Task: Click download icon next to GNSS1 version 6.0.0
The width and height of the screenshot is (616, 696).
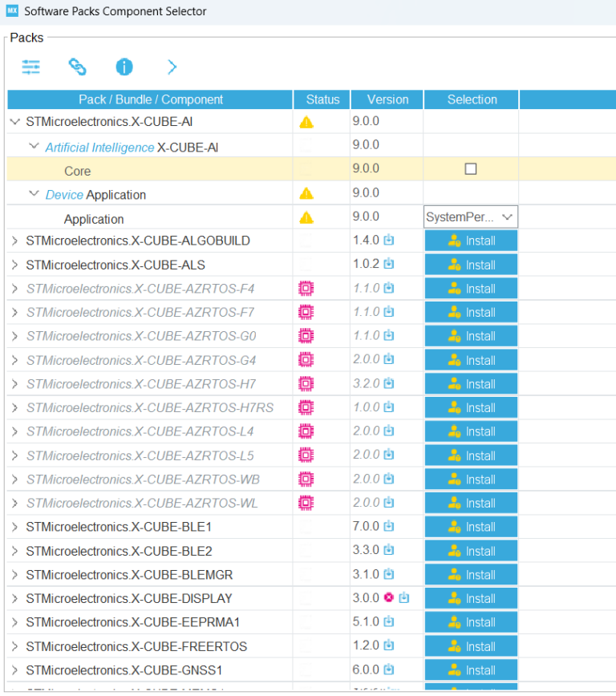Action: coord(388,669)
